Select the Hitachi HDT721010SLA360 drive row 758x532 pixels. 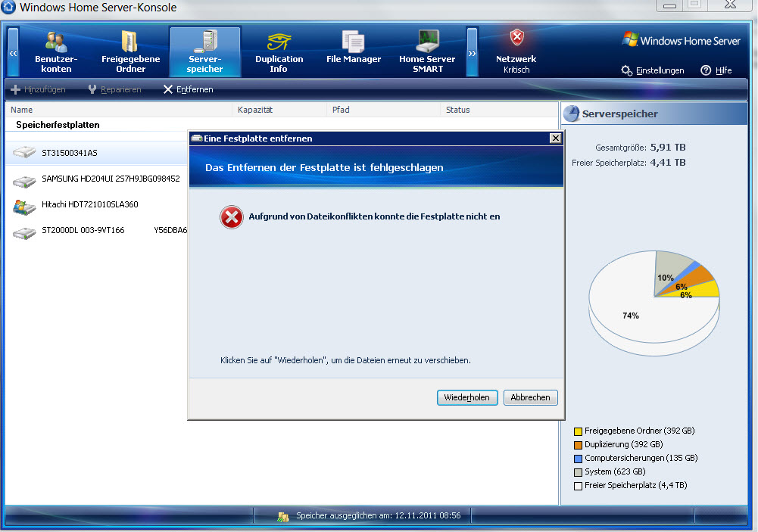click(97, 205)
